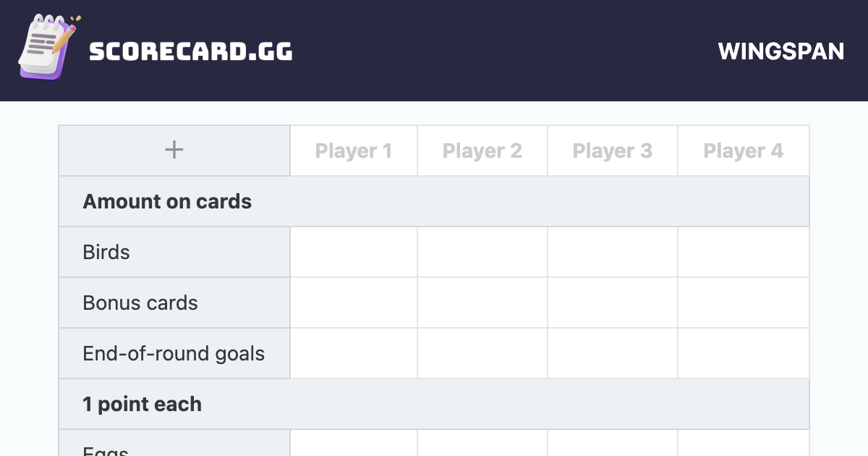Enter the Bonus cards score for Player 2
This screenshot has height=456, width=868.
pos(482,303)
